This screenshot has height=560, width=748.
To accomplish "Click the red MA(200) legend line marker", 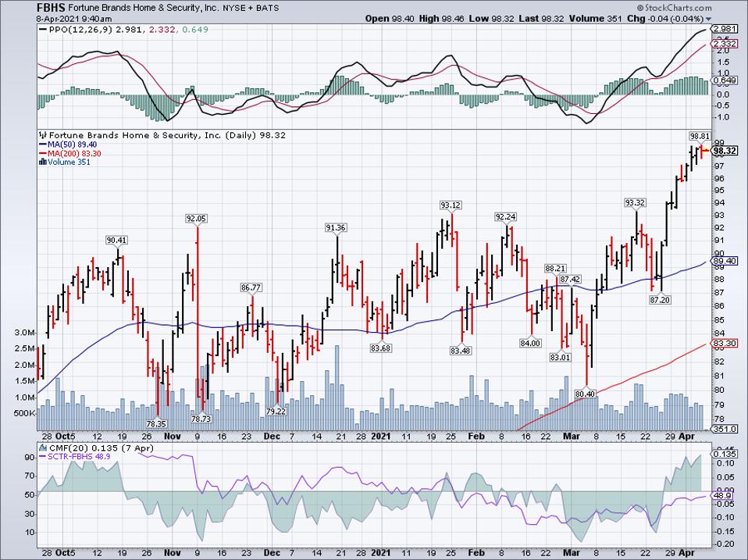I will click(x=43, y=154).
